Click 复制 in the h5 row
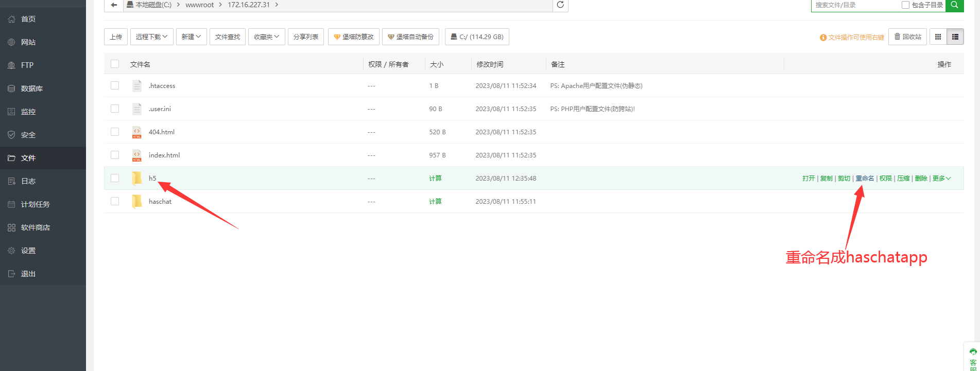Viewport: 980px width, 371px height. pyautogui.click(x=826, y=179)
